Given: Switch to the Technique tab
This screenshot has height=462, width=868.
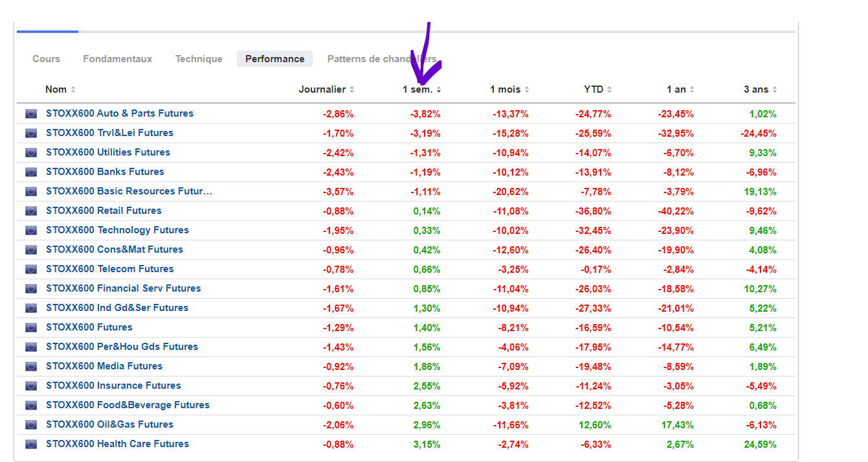Looking at the screenshot, I should tap(199, 59).
